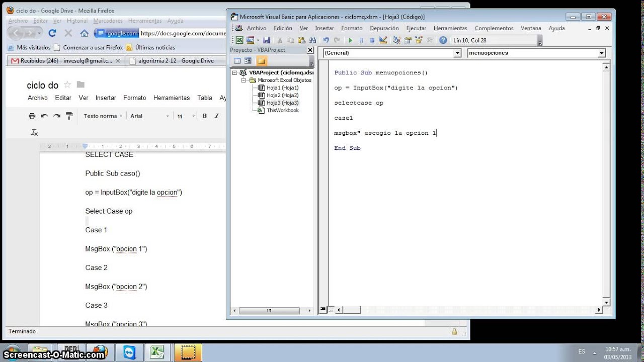Open the Depuración menu in VBA editor
644x362 pixels.
point(384,28)
